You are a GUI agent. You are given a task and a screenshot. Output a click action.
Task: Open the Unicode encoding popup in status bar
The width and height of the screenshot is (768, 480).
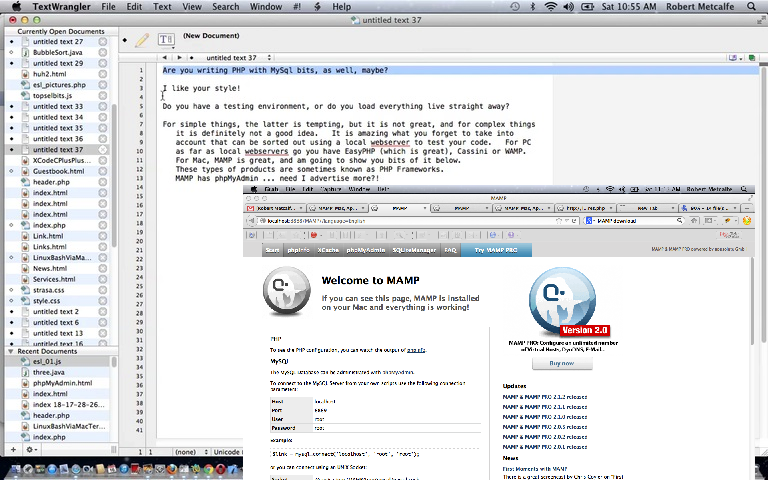coord(227,452)
